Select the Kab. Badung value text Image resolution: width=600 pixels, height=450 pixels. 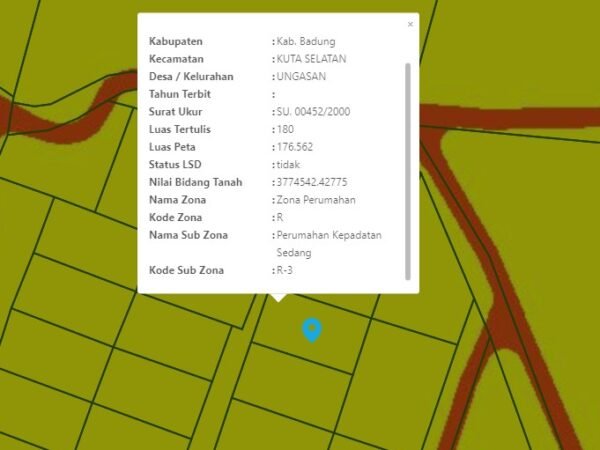coord(306,41)
